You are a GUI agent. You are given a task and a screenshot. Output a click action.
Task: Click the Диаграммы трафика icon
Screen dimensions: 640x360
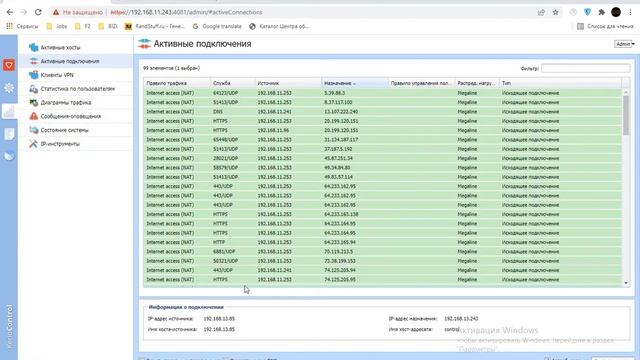33,102
